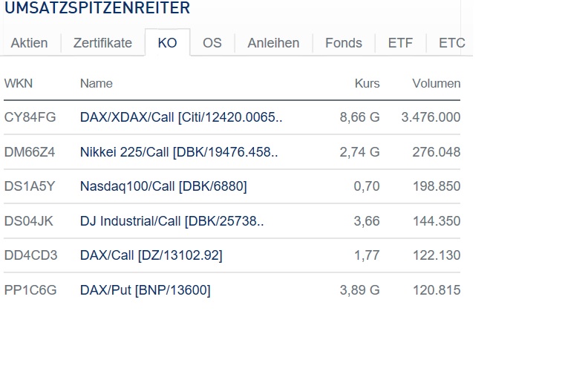Click the WKN column header
The image size is (588, 380).
pyautogui.click(x=19, y=84)
